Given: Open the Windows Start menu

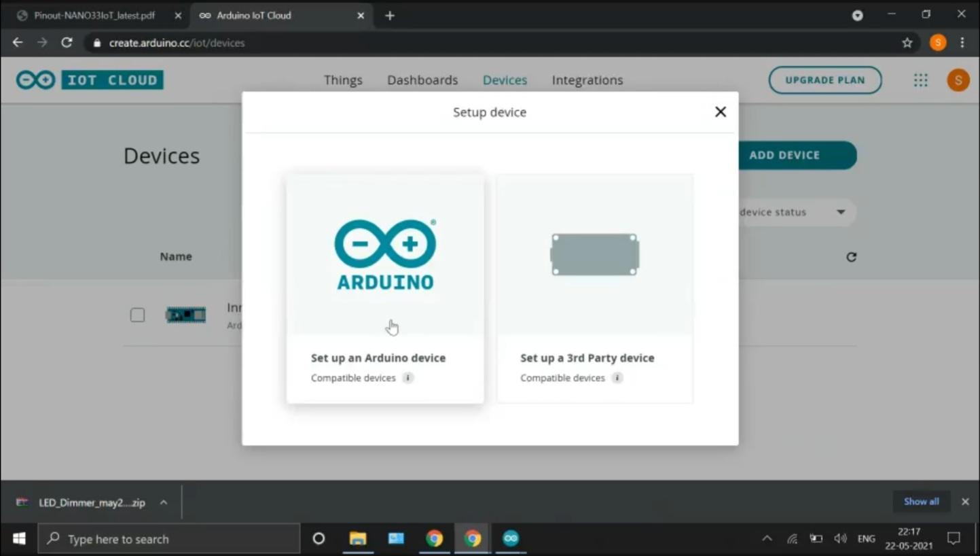Looking at the screenshot, I should click(x=19, y=539).
